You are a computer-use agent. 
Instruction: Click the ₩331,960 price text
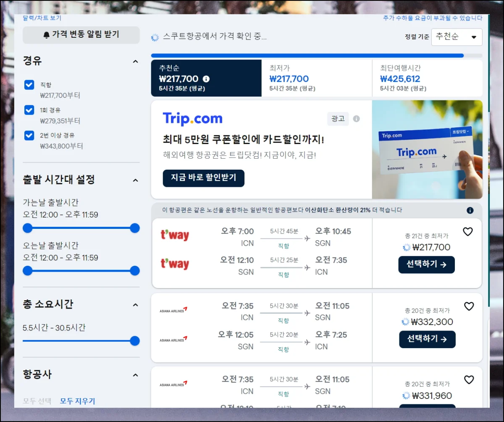point(432,396)
